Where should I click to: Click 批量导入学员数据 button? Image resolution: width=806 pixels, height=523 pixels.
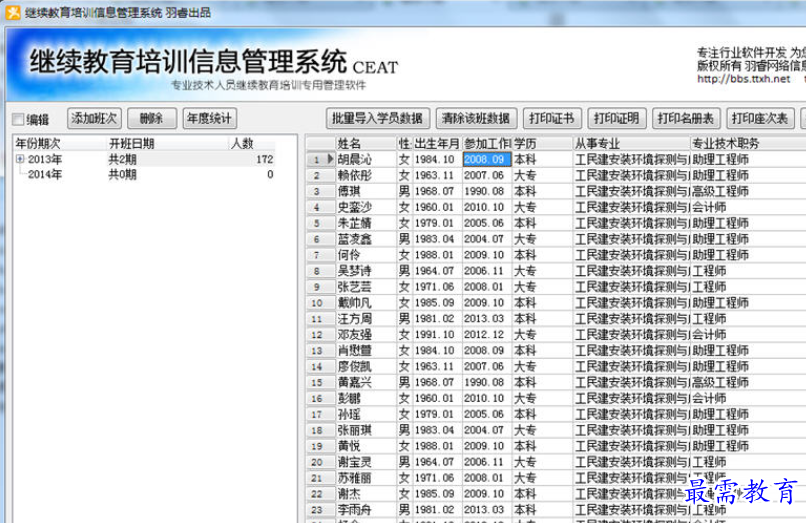(x=377, y=119)
